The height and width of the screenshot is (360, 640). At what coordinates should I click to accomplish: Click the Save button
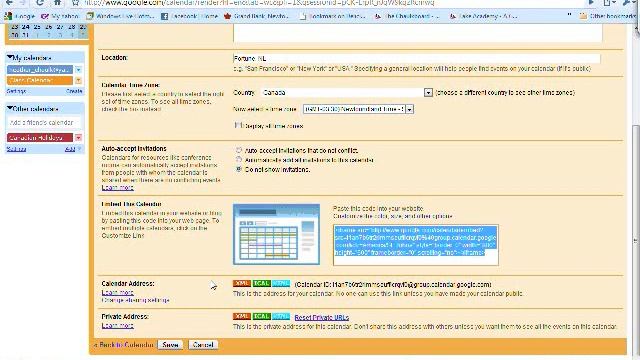(x=170, y=344)
